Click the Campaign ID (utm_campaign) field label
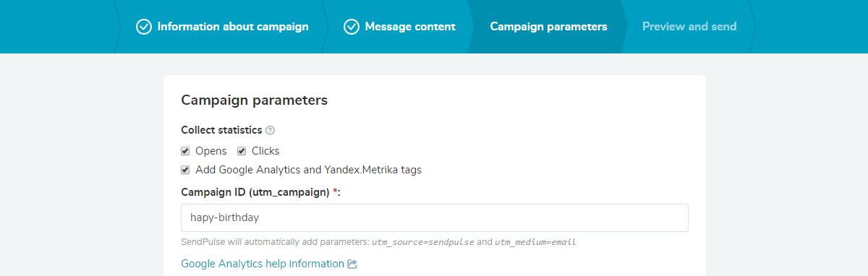The image size is (868, 276). point(260,191)
